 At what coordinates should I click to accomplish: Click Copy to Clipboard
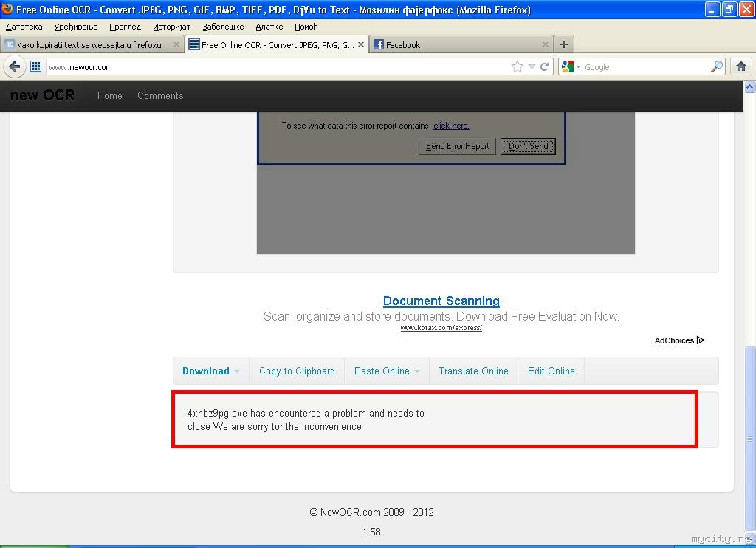pyautogui.click(x=297, y=371)
